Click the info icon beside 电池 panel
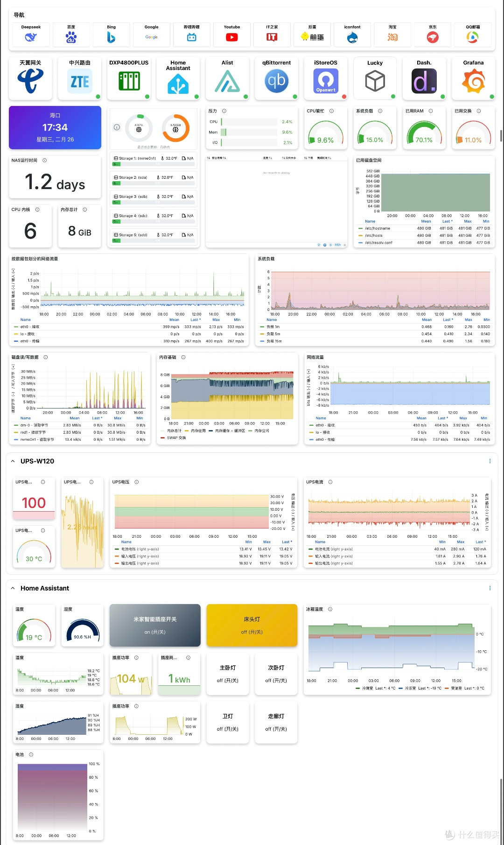Viewport: 504px width, 845px height. click(x=31, y=754)
